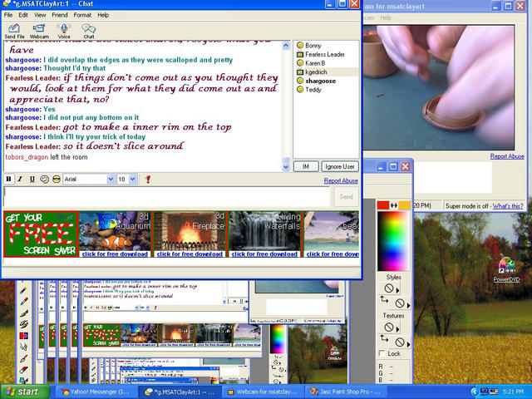Screen dimensions: 532x399
Task: Toggle Italic text formatting
Action: [20, 180]
